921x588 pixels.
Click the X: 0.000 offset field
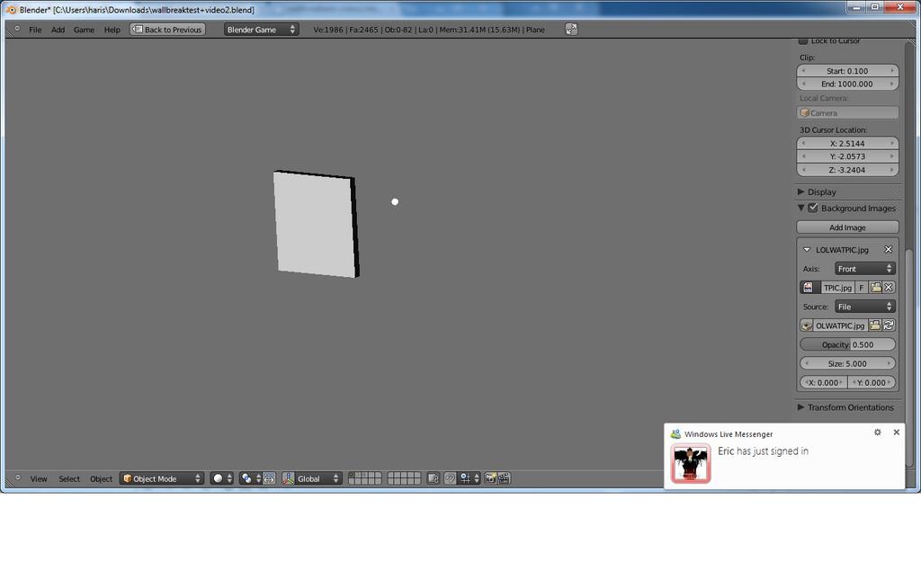pyautogui.click(x=824, y=382)
